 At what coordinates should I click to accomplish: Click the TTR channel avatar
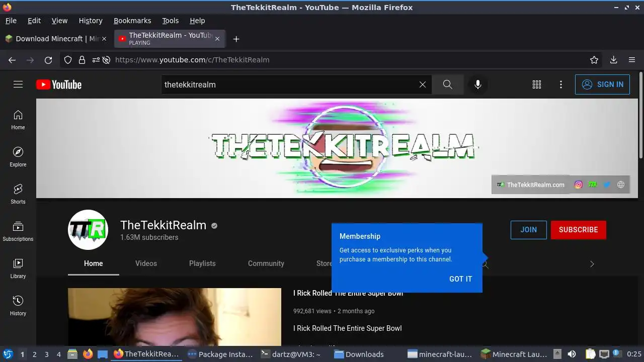point(88,230)
